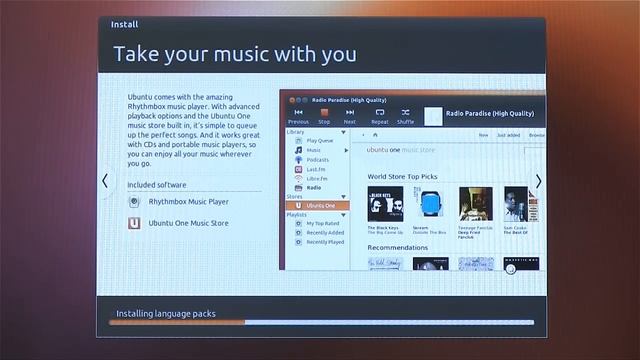Viewport: 640px width, 360px height.
Task: Open the third Recommendations album cover
Action: click(476, 264)
